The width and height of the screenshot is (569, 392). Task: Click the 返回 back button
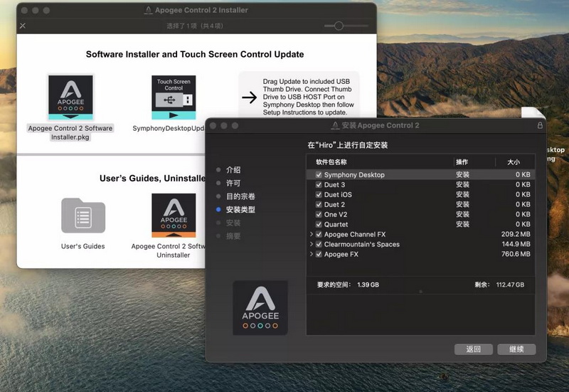(474, 349)
